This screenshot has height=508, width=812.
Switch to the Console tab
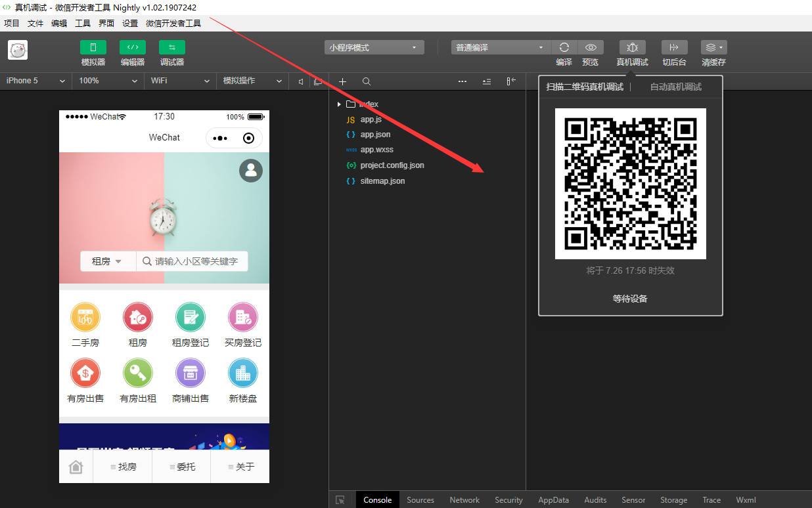[x=378, y=500]
